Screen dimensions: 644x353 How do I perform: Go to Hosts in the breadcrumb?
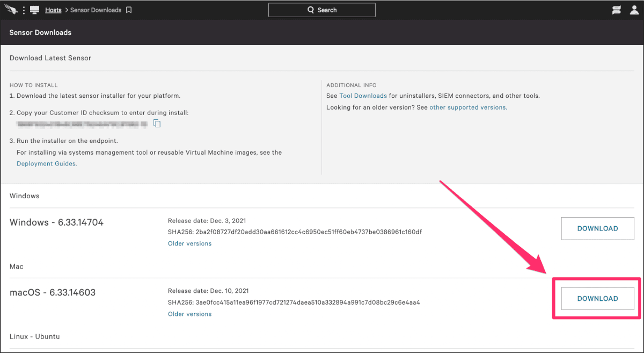pyautogui.click(x=53, y=10)
